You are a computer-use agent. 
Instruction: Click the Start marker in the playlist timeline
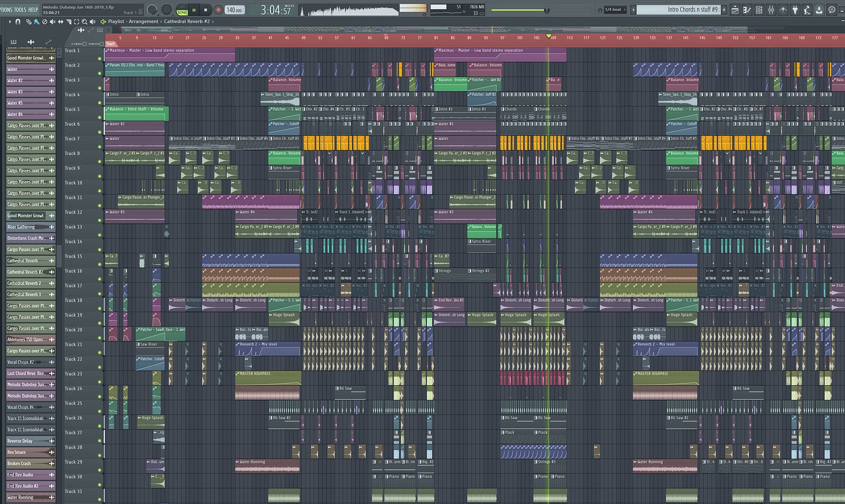(x=110, y=43)
